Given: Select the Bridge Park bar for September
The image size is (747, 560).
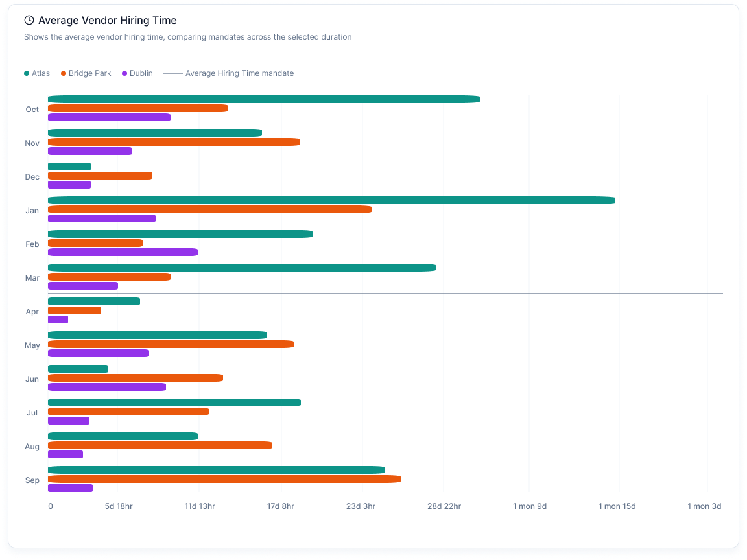Looking at the screenshot, I should (x=224, y=479).
